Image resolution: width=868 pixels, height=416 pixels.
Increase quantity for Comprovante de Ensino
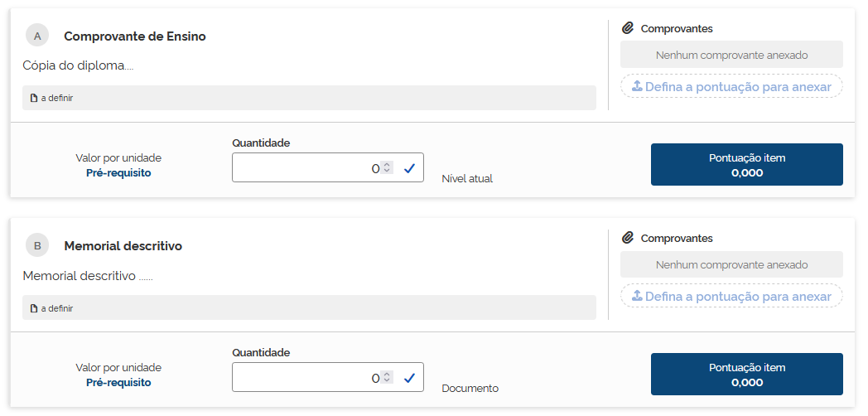(387, 165)
